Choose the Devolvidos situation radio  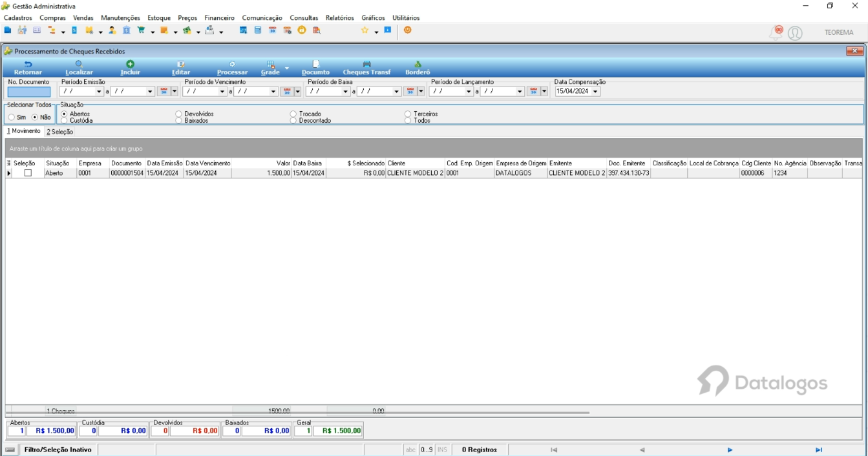(x=178, y=114)
